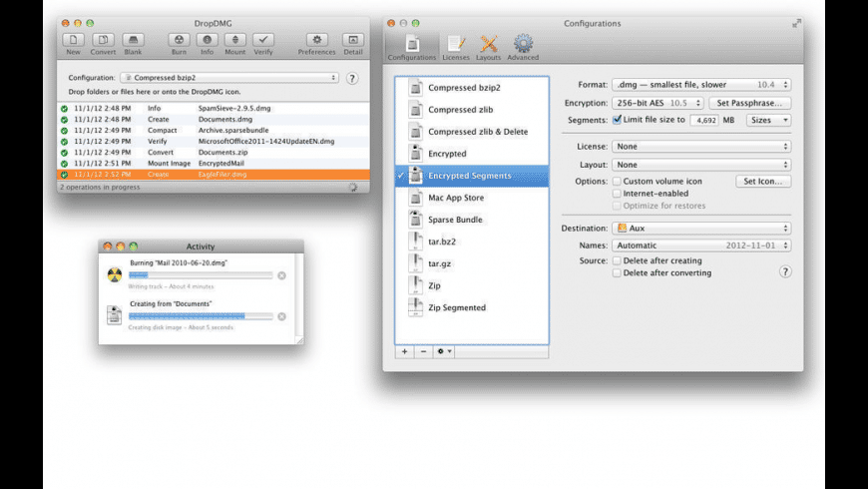Select the Documents.zip Convert row
The width and height of the screenshot is (868, 489).
[214, 153]
